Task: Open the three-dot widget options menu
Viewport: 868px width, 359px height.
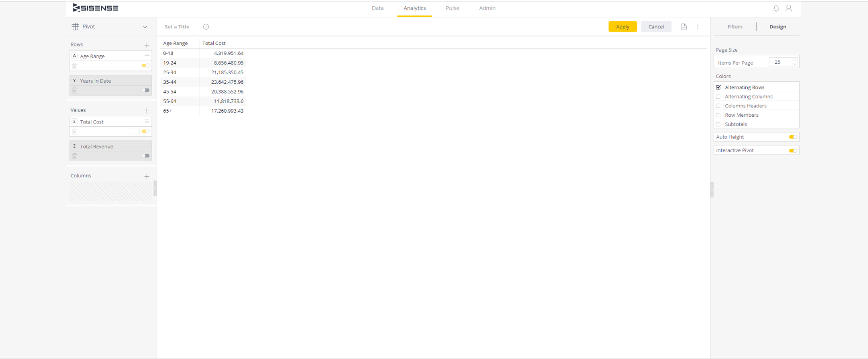Action: pyautogui.click(x=698, y=27)
